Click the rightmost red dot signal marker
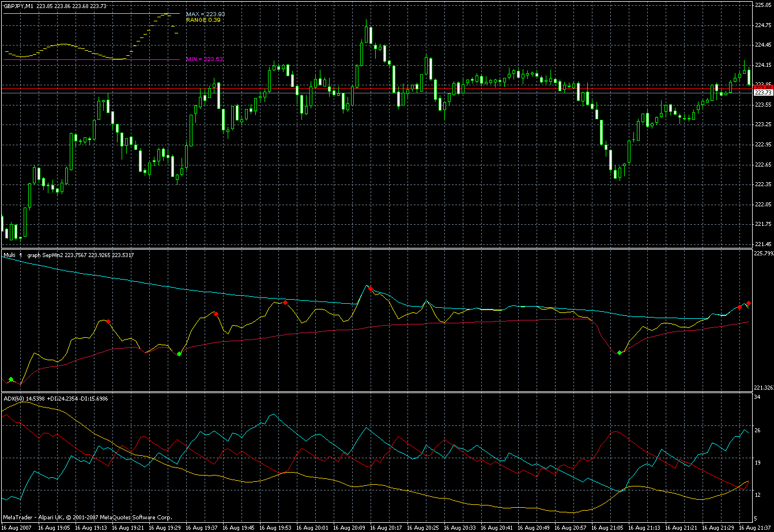This screenshot has height=532, width=774. pyautogui.click(x=748, y=303)
